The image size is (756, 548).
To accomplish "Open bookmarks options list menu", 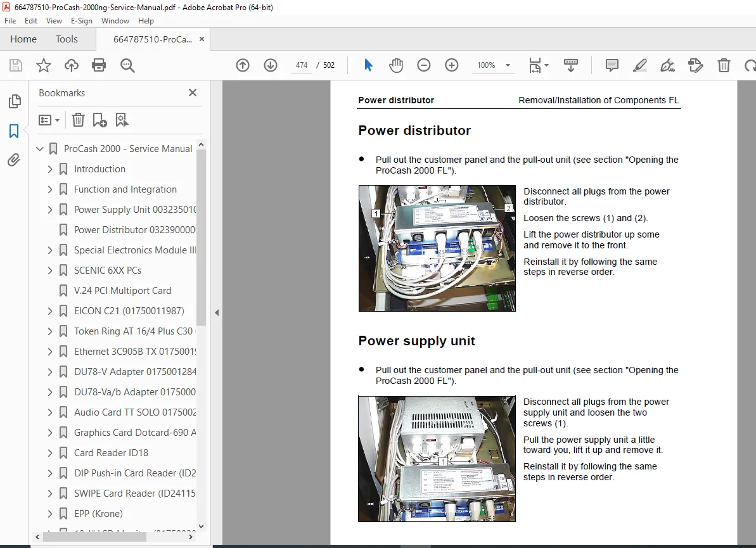I will pyautogui.click(x=49, y=120).
